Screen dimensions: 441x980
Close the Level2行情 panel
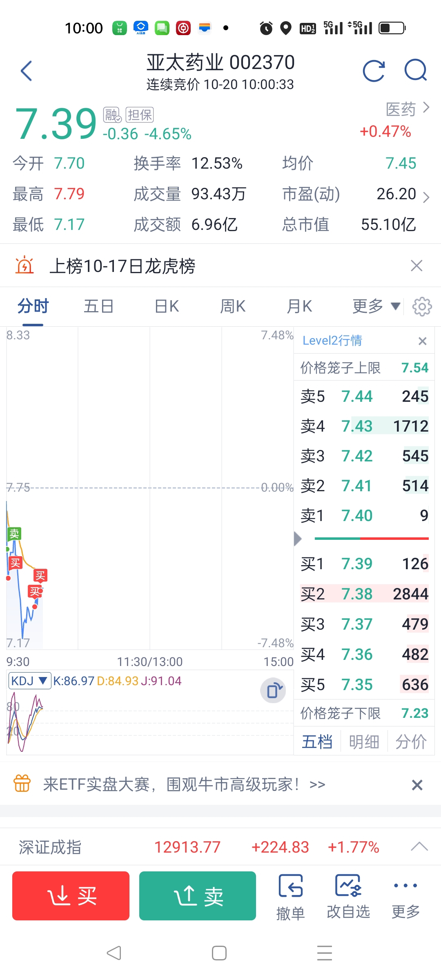click(423, 341)
